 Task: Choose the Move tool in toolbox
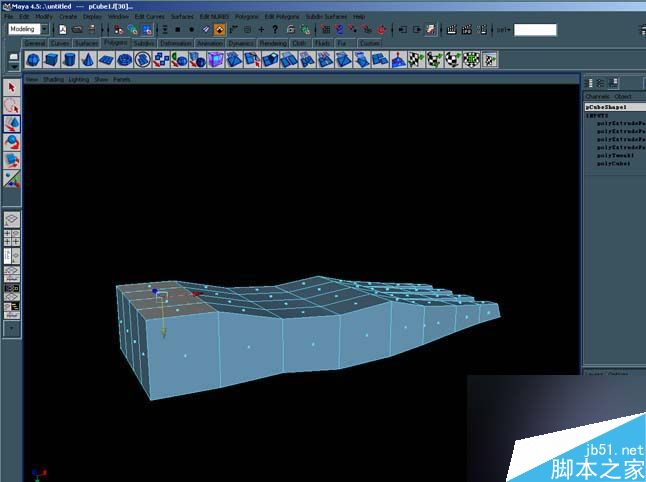12,124
